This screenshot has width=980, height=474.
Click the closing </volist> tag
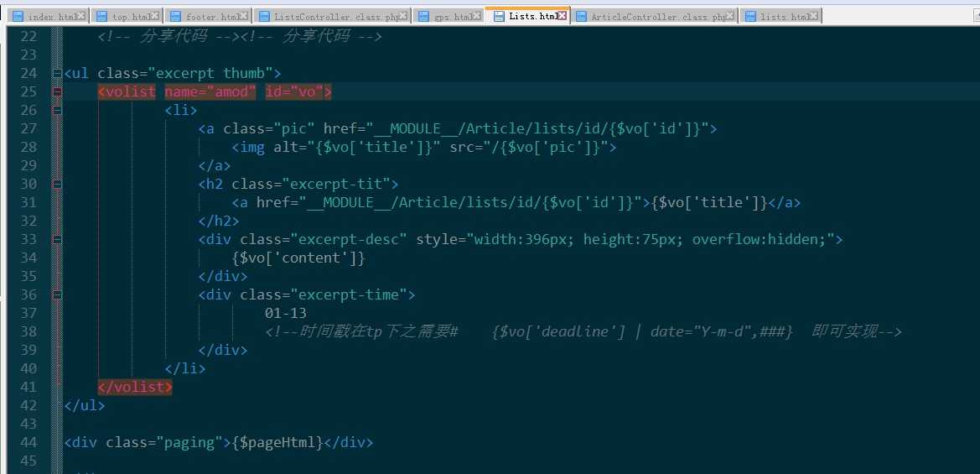tap(135, 387)
